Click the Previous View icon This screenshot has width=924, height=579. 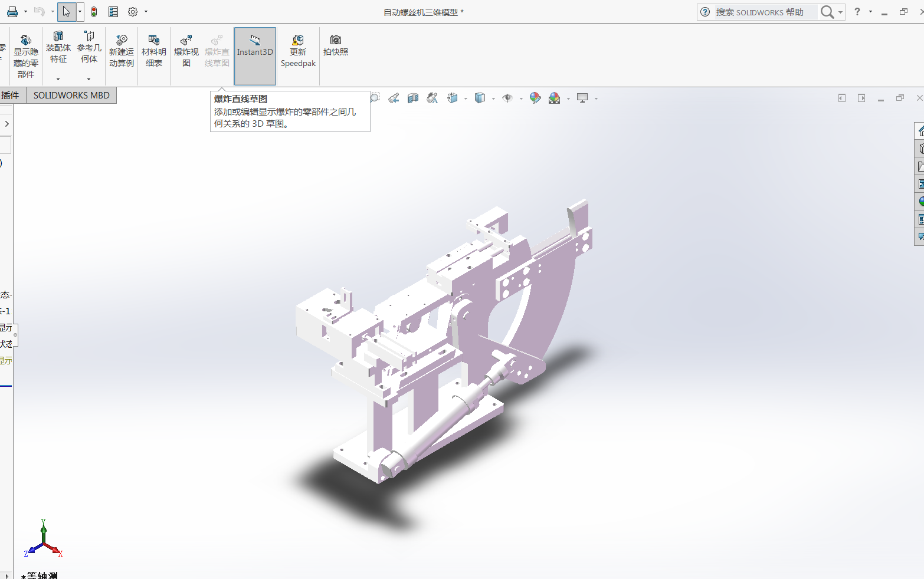pyautogui.click(x=394, y=98)
